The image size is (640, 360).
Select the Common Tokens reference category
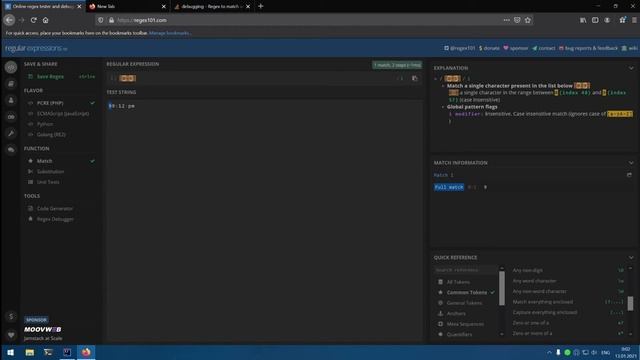click(x=466, y=292)
